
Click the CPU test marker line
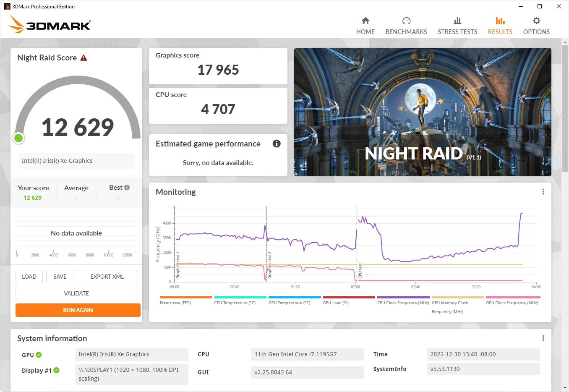point(357,244)
